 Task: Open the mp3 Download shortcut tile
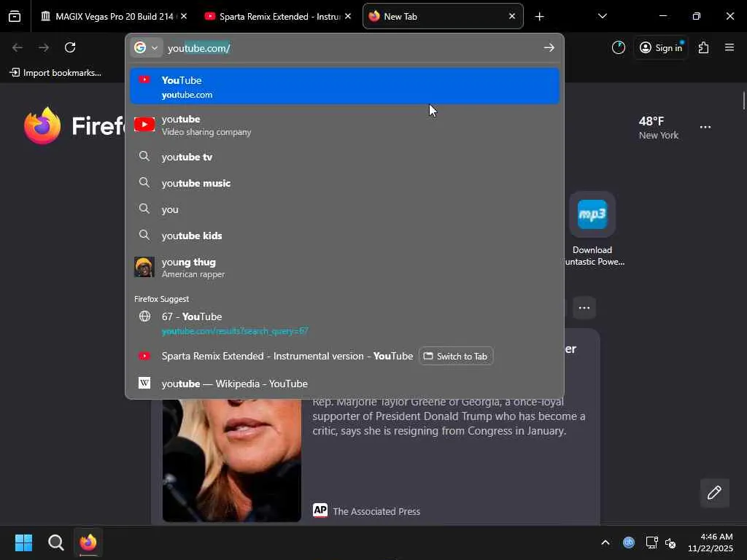(592, 214)
